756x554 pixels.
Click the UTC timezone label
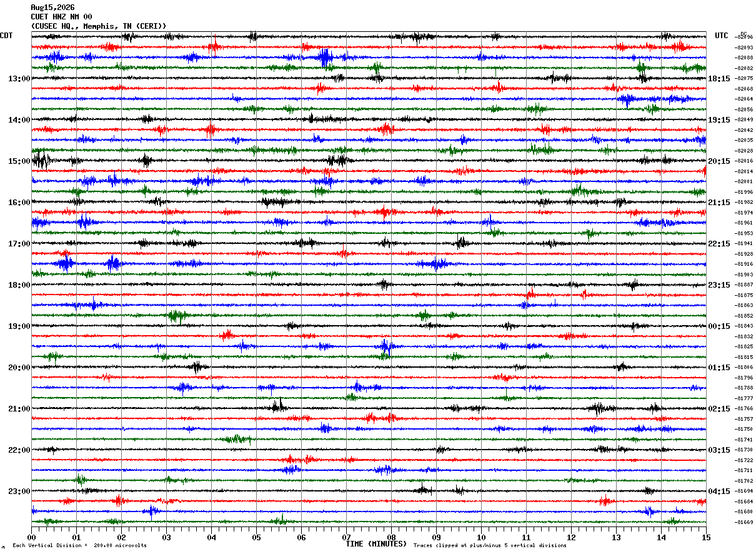point(722,36)
